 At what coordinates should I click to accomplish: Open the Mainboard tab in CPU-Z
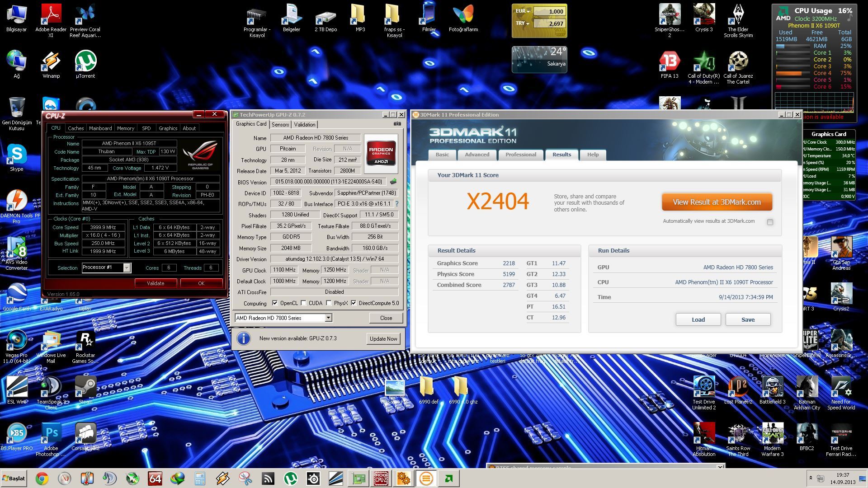100,128
